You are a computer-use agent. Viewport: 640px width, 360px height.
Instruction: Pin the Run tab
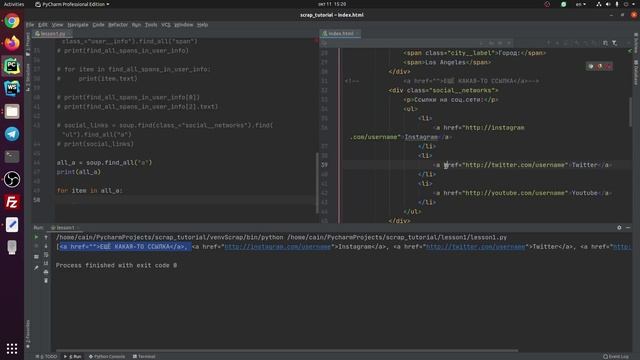pos(36,268)
